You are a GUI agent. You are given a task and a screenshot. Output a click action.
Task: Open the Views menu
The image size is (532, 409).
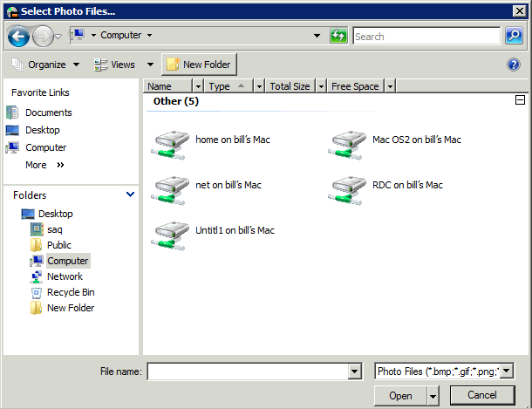pyautogui.click(x=123, y=65)
